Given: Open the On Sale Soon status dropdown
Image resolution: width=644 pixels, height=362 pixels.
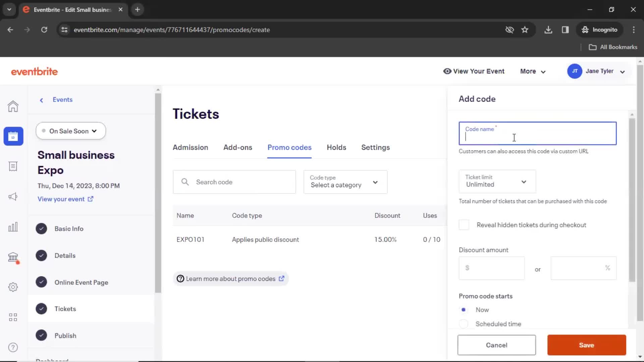Looking at the screenshot, I should [71, 131].
